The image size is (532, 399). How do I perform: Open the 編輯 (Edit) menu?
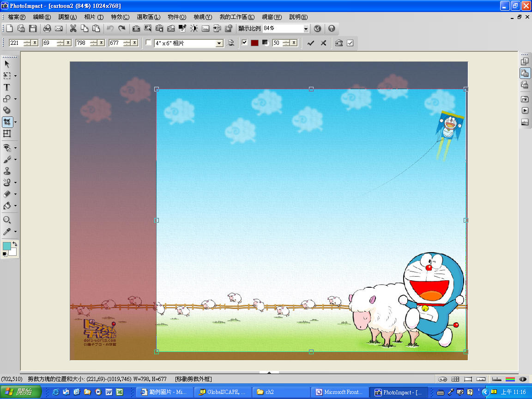coord(42,17)
